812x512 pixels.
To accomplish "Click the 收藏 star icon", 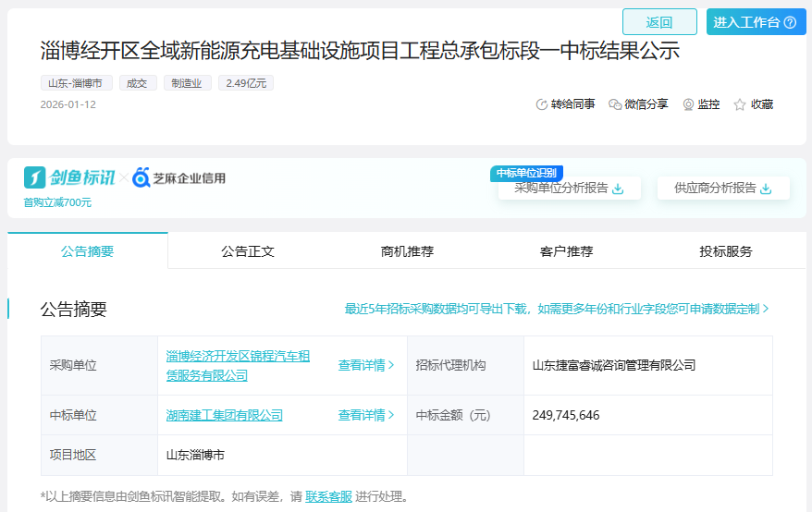I will tap(740, 104).
